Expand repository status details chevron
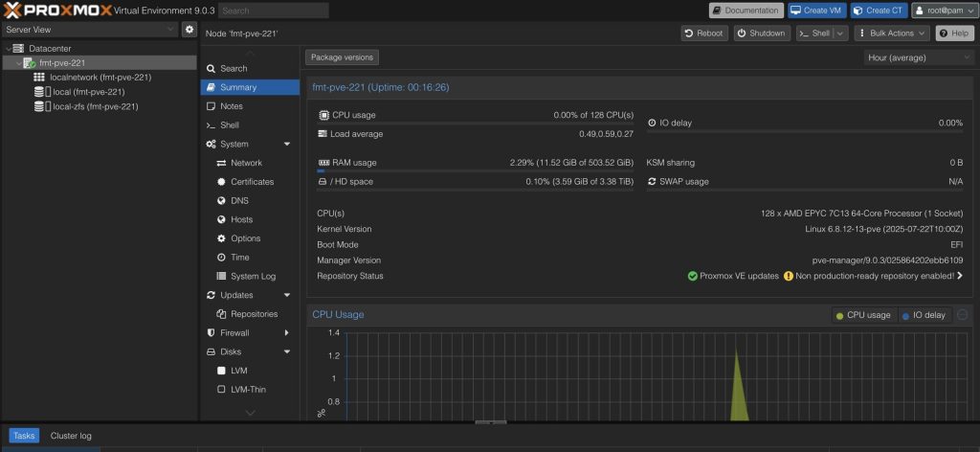 tap(960, 276)
